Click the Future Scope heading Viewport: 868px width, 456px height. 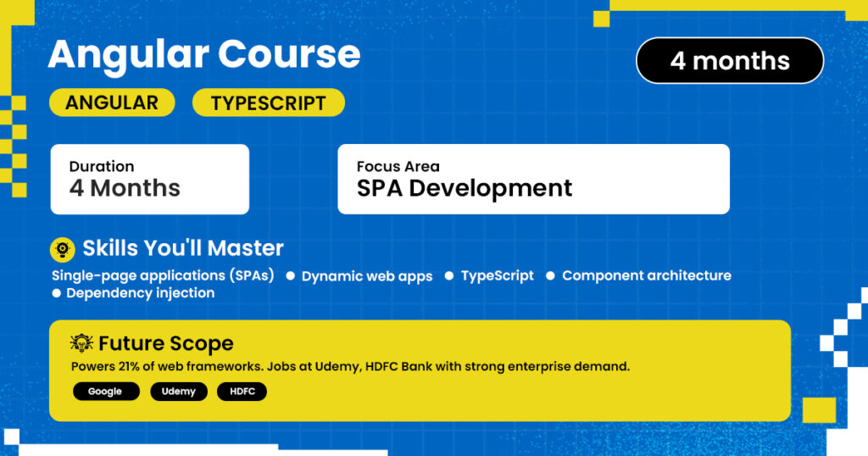[166, 343]
